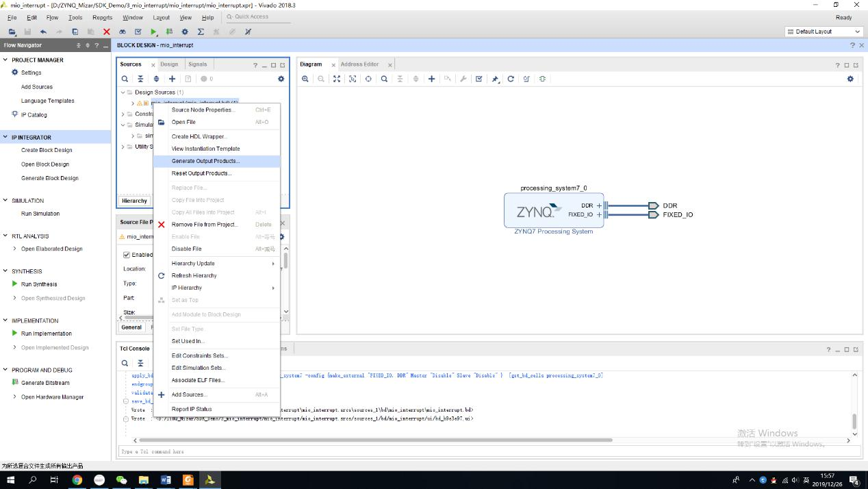The height and width of the screenshot is (489, 868).
Task: Open WeChat from the taskbar
Action: click(x=121, y=480)
